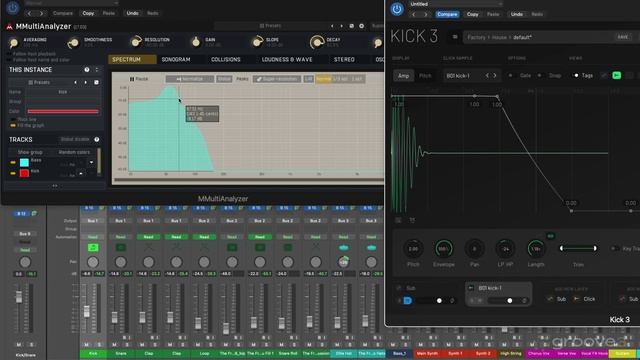The width and height of the screenshot is (640, 360).
Task: Click Copy in MMultiAnalyzer header
Action: pos(88,13)
